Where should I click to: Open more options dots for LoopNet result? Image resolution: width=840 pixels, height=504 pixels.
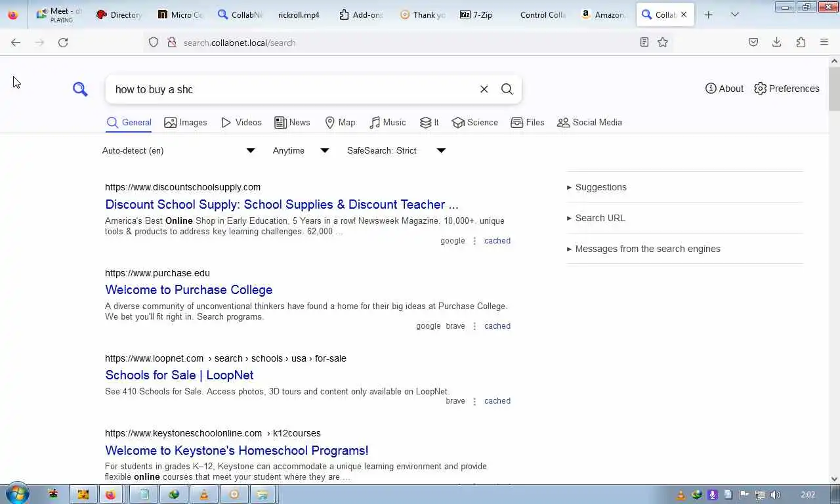tap(474, 401)
